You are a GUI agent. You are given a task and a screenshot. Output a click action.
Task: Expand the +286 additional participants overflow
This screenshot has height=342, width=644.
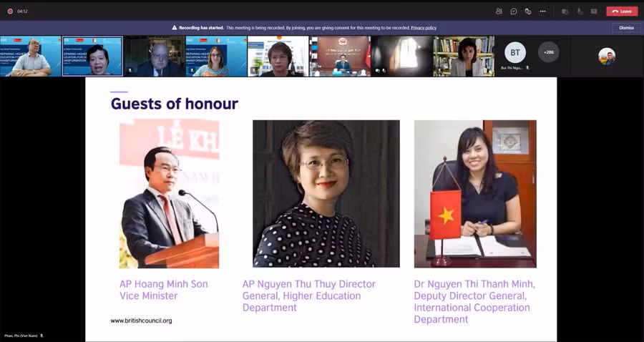pyautogui.click(x=549, y=52)
